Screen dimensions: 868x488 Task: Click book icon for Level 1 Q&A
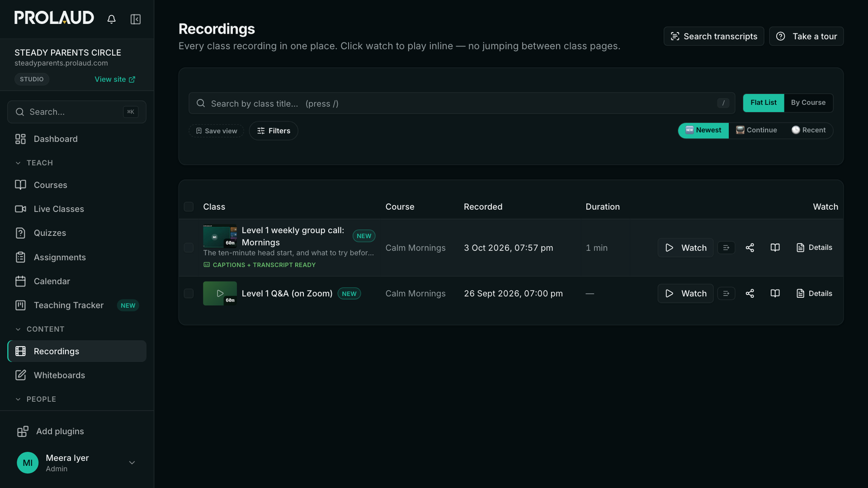coord(775,293)
